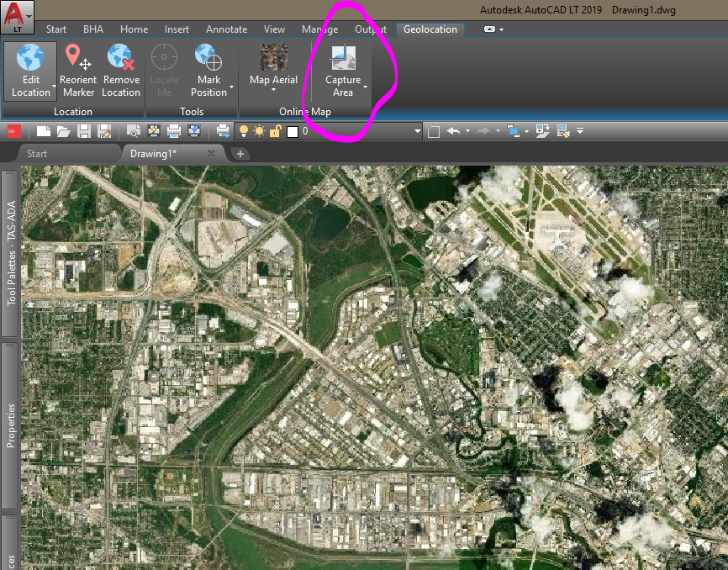
Task: Click the Save As icon
Action: tap(104, 131)
